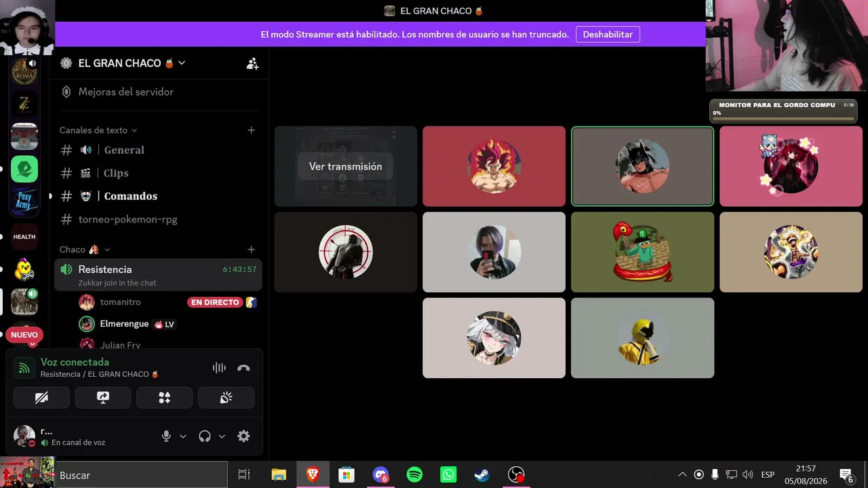Click the green voice connection signal icon
Viewport: 868px width, 488px height.
(24, 368)
